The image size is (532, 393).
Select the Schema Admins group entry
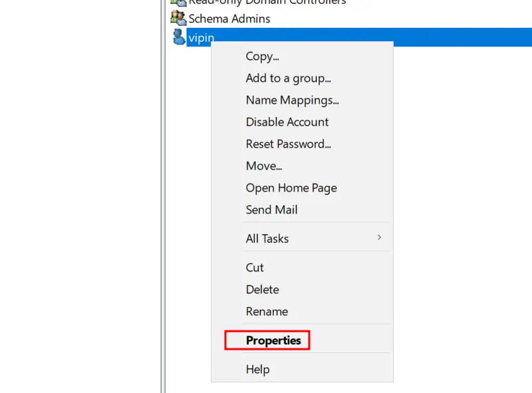pos(228,18)
